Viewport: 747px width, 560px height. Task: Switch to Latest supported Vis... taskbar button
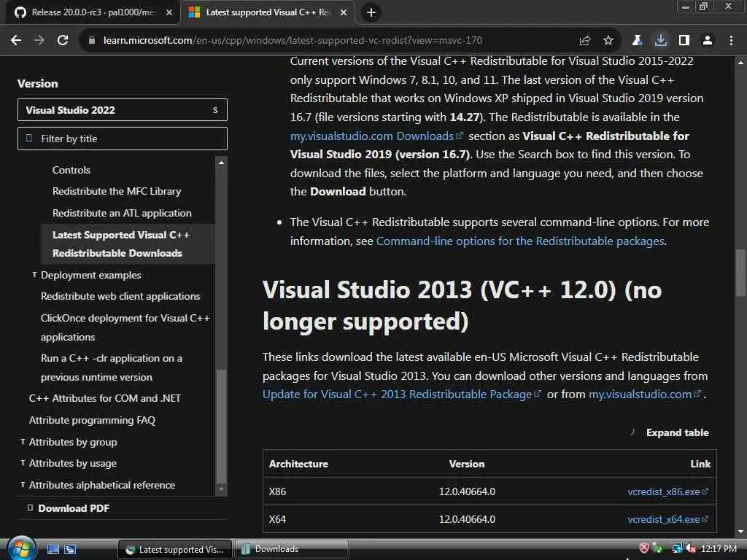pos(175,550)
